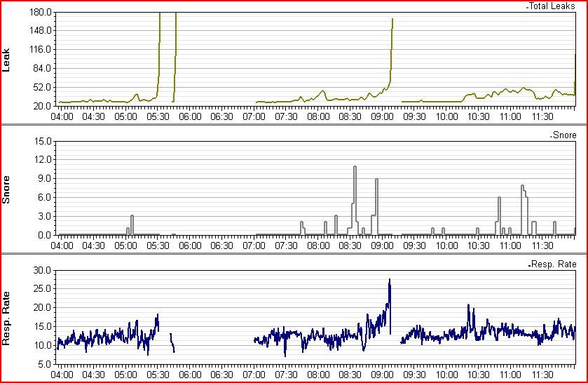Image resolution: width=588 pixels, height=383 pixels.
Task: Click 10:00 on the Resp. Rate time axis
Action: tap(446, 375)
